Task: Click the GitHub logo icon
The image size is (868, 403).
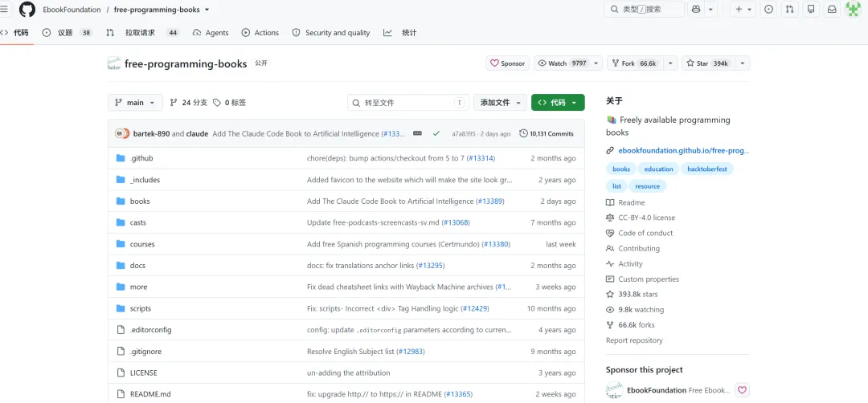Action: [27, 10]
